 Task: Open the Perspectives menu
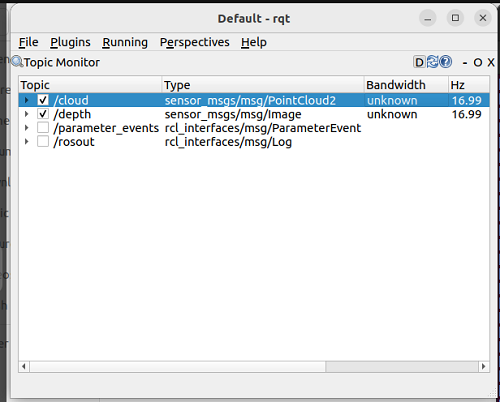[195, 42]
